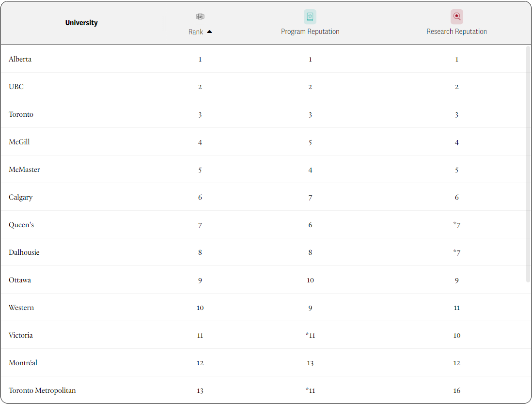Viewport: 532px width, 404px height.
Task: Click Victoria's Research Reputation value 10
Action: pos(457,336)
